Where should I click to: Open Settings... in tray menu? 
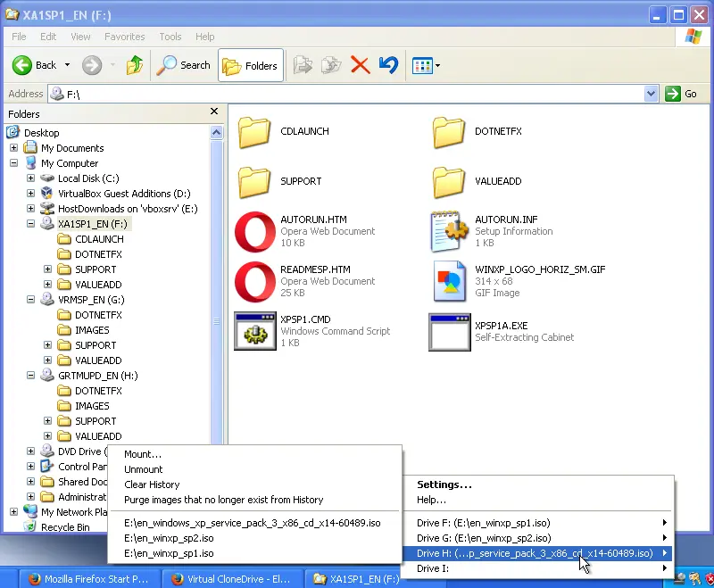point(537,484)
